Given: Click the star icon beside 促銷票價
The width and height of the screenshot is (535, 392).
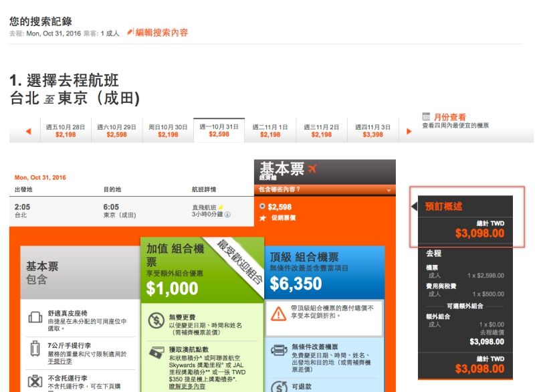Looking at the screenshot, I should coord(262,217).
